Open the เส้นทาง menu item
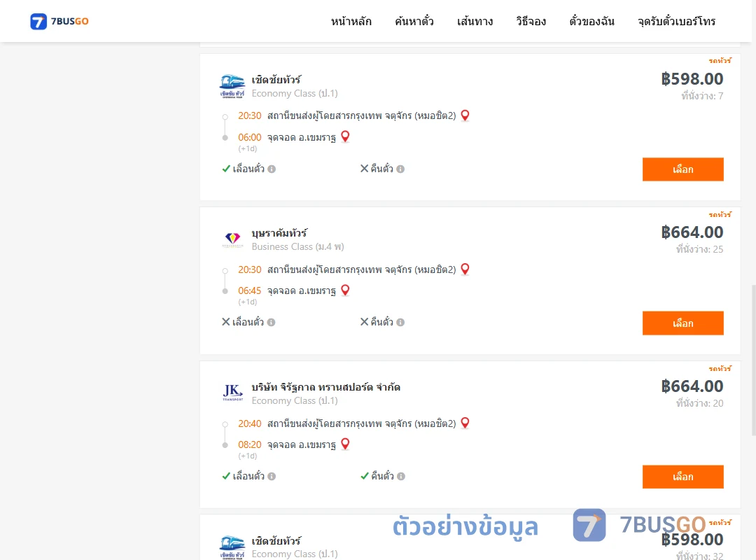Viewport: 756px width, 560px height. (x=475, y=21)
